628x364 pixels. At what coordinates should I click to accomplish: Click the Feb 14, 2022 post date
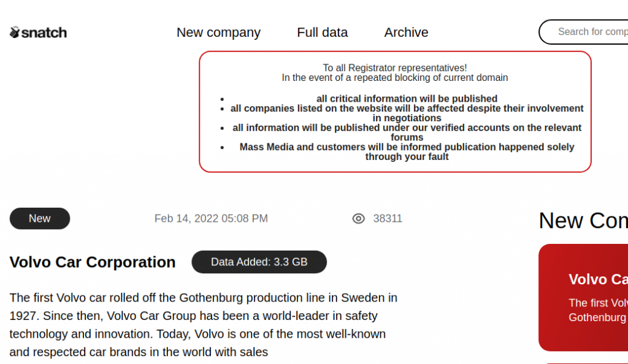tap(211, 219)
